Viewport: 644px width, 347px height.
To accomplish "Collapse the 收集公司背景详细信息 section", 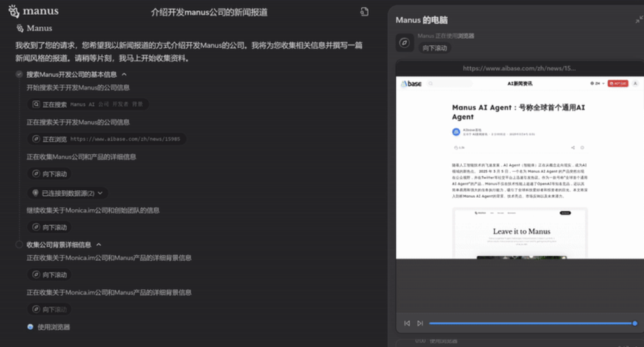I will click(99, 244).
